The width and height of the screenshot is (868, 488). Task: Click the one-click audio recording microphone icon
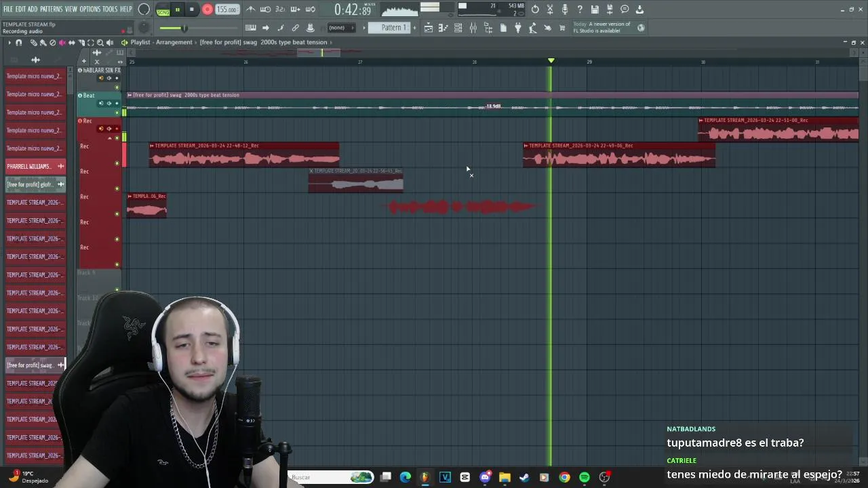[x=565, y=9]
